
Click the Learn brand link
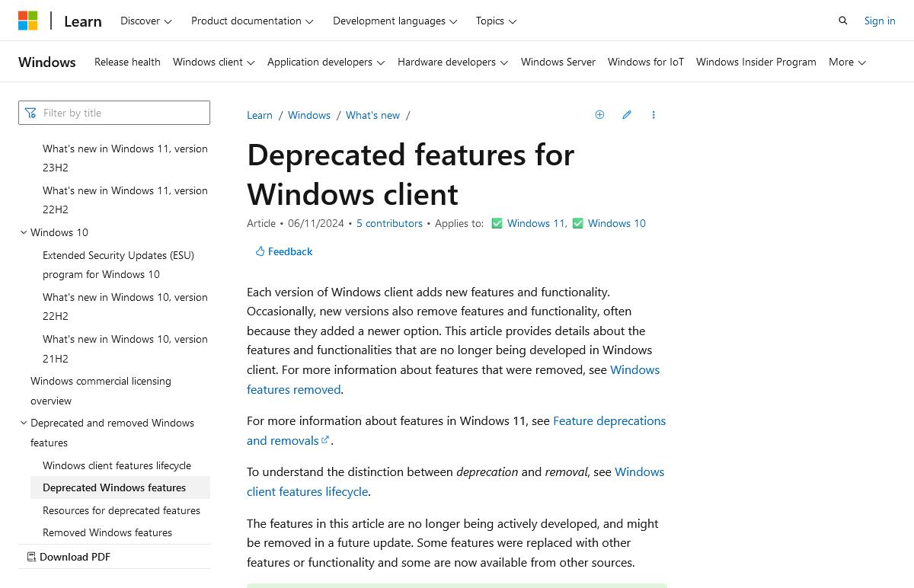tap(83, 21)
